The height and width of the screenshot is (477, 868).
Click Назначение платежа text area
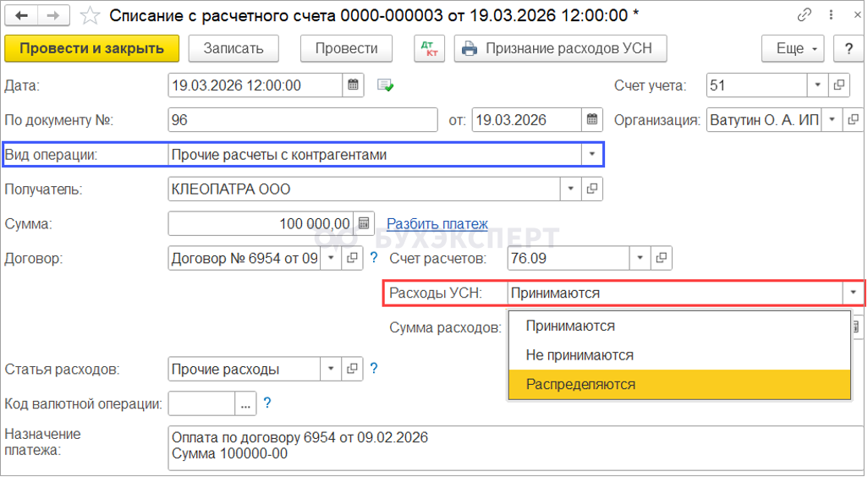pyautogui.click(x=515, y=450)
